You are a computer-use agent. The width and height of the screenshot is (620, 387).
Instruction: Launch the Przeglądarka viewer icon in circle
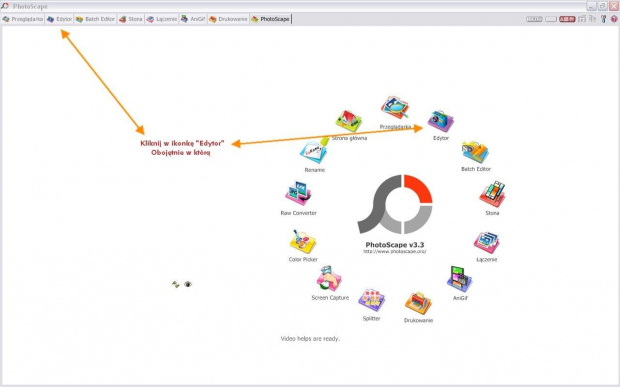[395, 107]
